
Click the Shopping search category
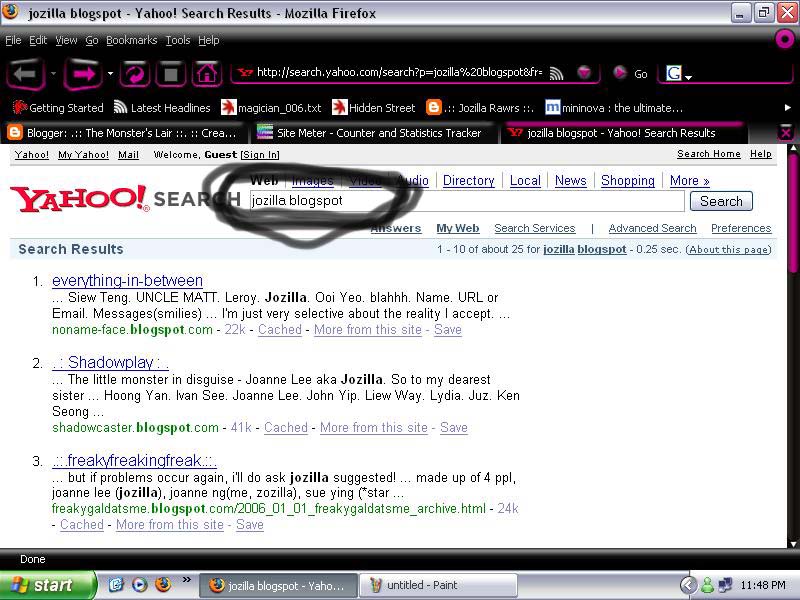tap(628, 181)
